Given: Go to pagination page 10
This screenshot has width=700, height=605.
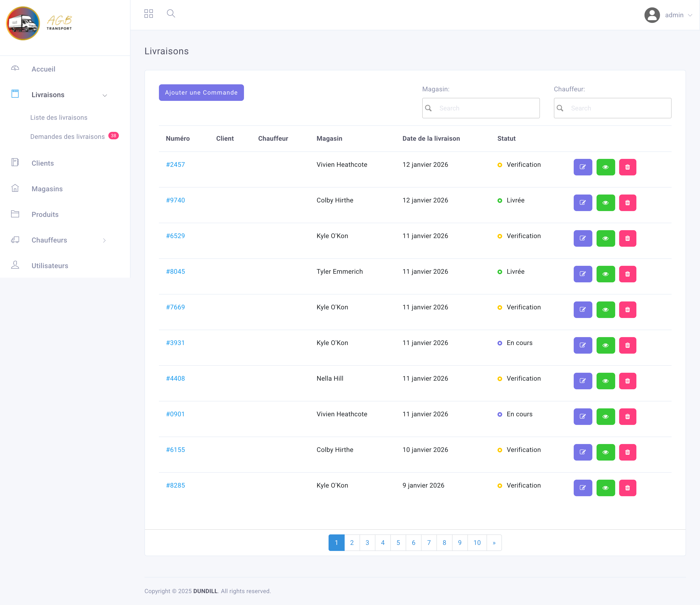Looking at the screenshot, I should (x=477, y=543).
